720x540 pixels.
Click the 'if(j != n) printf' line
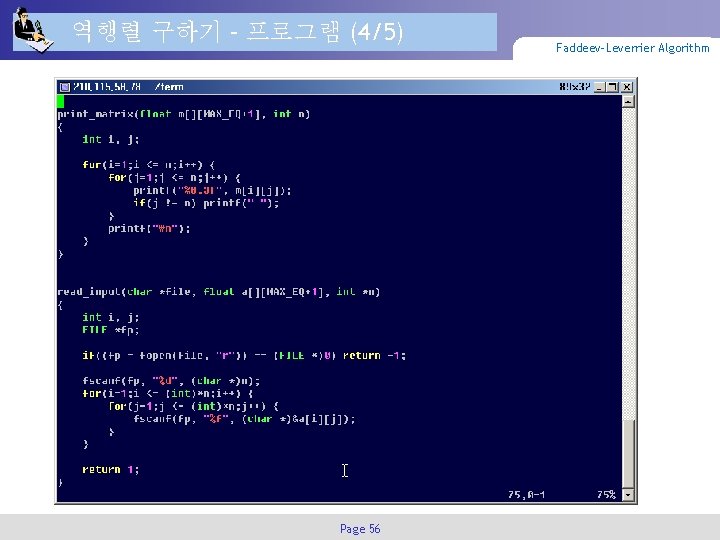coord(206,203)
